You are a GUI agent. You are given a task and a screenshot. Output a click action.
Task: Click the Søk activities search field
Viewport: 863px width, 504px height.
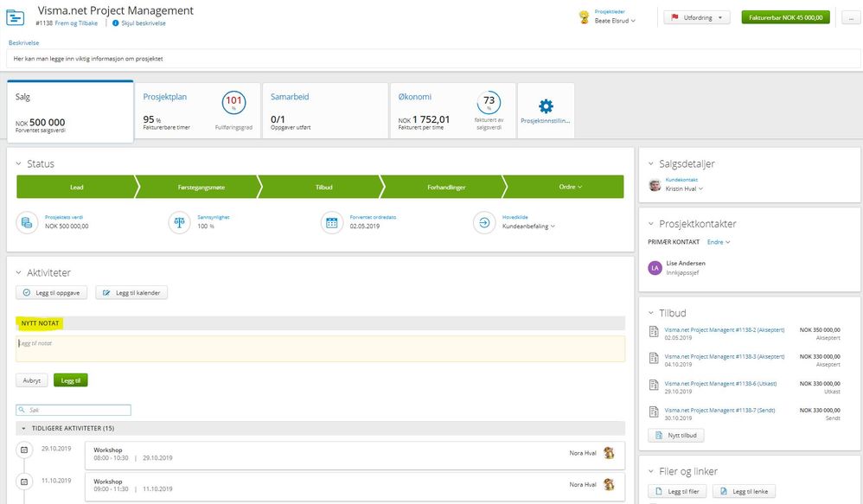(x=74, y=410)
